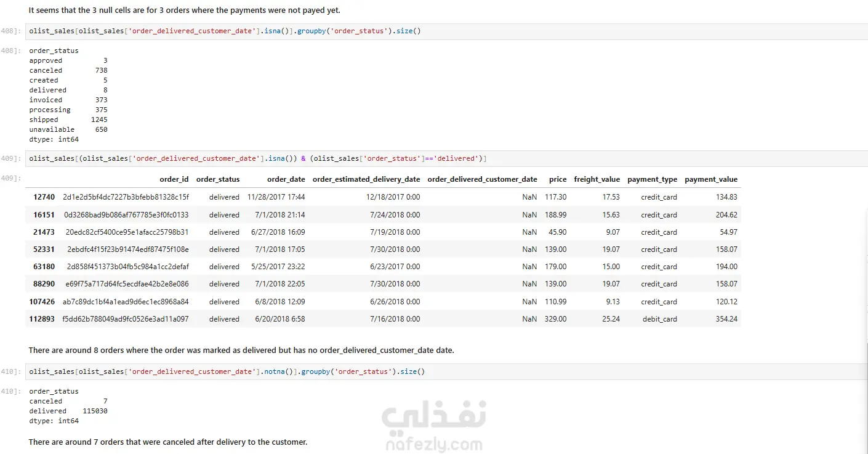
Task: Select row index 21473 in the table
Action: pyautogui.click(x=44, y=232)
